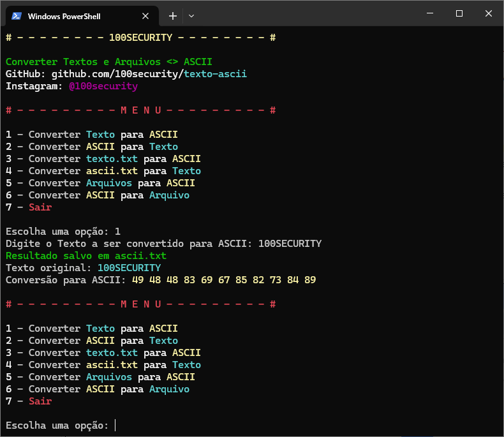Click green 'Resultado salvo em ascii.txt' message

pos(86,256)
